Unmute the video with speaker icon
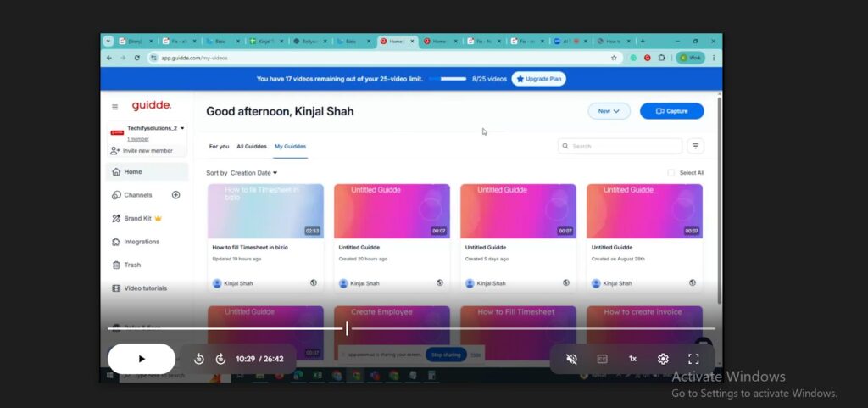868x408 pixels. point(571,359)
